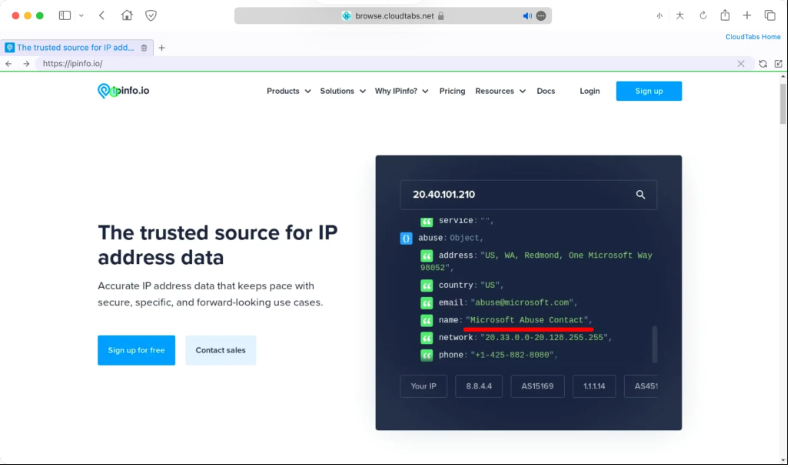Reload page with CloudTabs refresh icon
Image resolution: width=790 pixels, height=468 pixels.
(x=762, y=63)
